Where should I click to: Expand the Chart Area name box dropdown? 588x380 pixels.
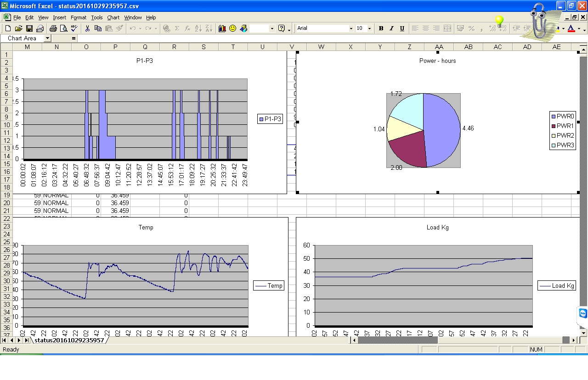coord(47,39)
